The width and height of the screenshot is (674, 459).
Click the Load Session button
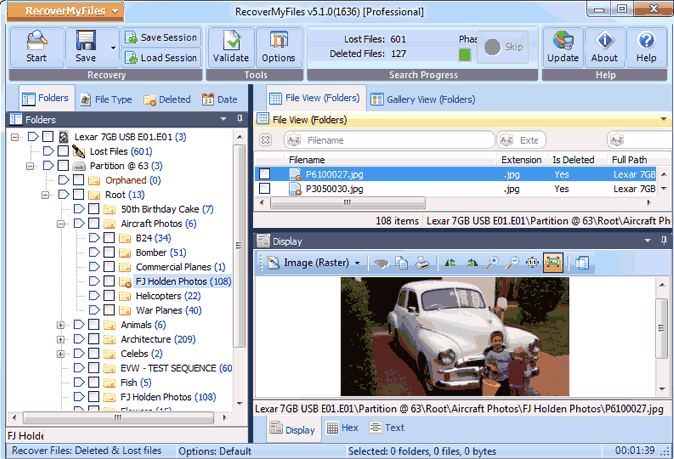tap(161, 58)
